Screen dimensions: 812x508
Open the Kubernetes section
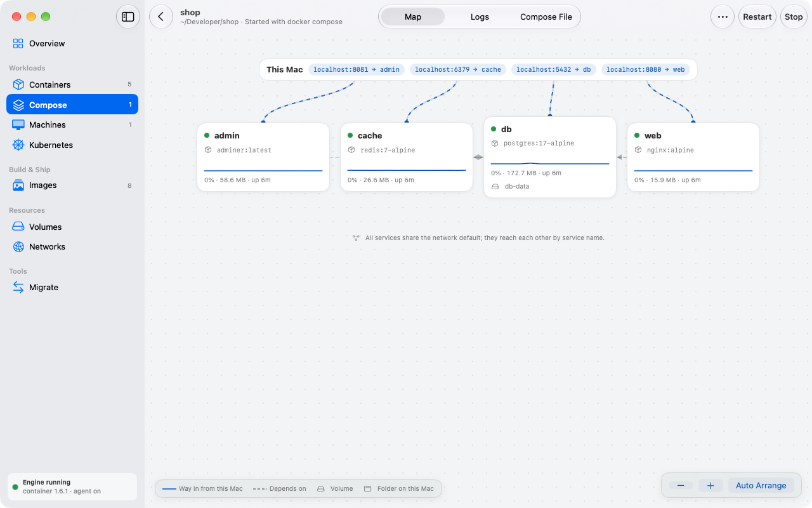click(72, 145)
